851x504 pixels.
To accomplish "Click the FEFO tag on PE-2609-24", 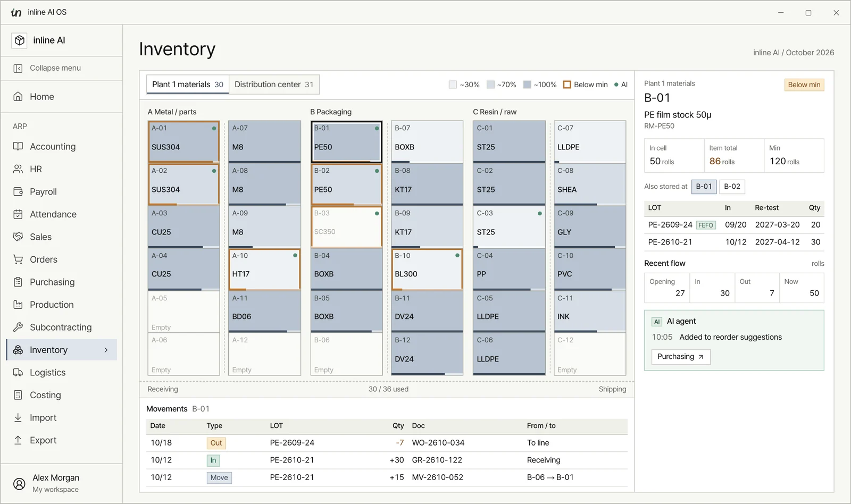I will click(706, 225).
